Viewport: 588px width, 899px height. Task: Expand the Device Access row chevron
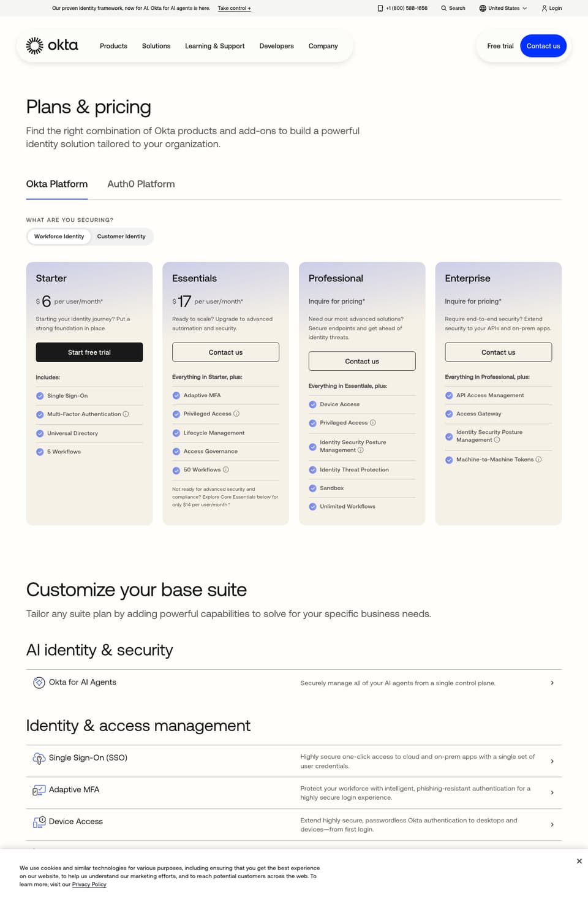pos(552,825)
